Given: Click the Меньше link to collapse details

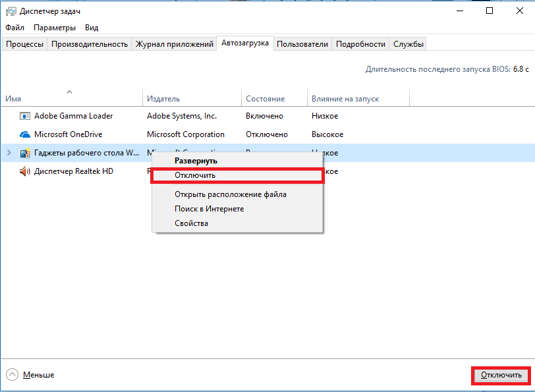Looking at the screenshot, I should coord(38,375).
